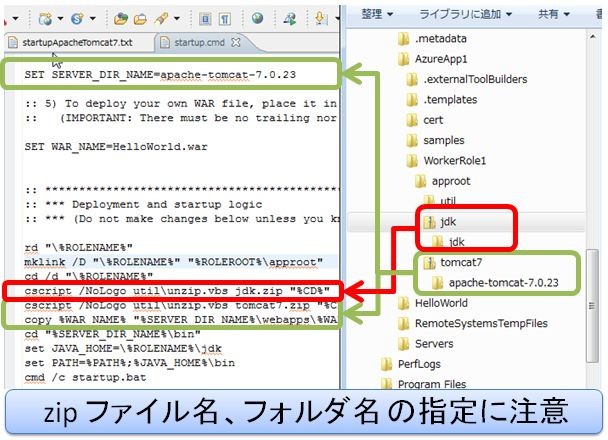Open dropdown arrow beside the blue S icon

tap(93, 18)
